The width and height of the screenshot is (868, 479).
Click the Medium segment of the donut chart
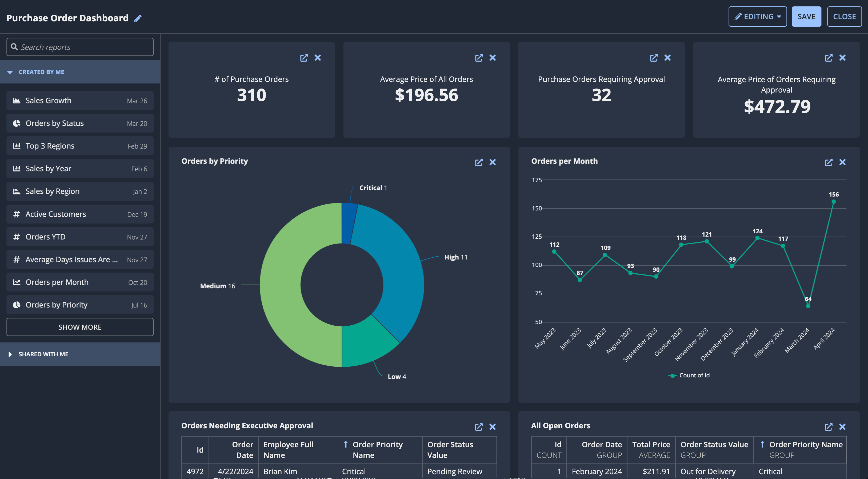[x=280, y=285]
